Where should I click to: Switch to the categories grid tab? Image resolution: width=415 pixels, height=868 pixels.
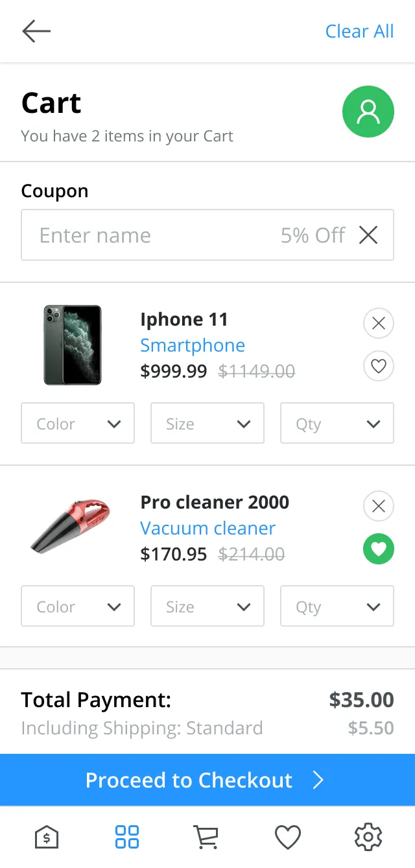coord(127,837)
